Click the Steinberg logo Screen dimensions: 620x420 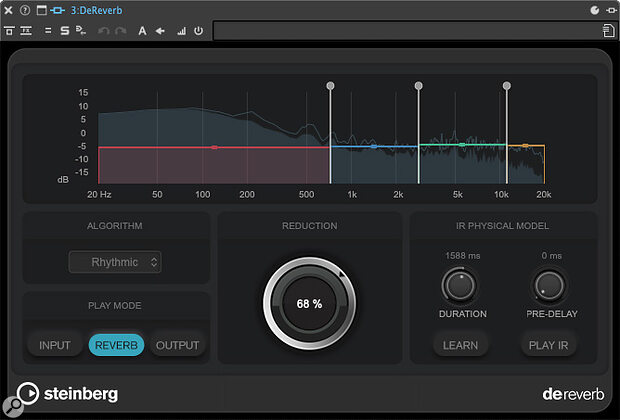[67, 394]
